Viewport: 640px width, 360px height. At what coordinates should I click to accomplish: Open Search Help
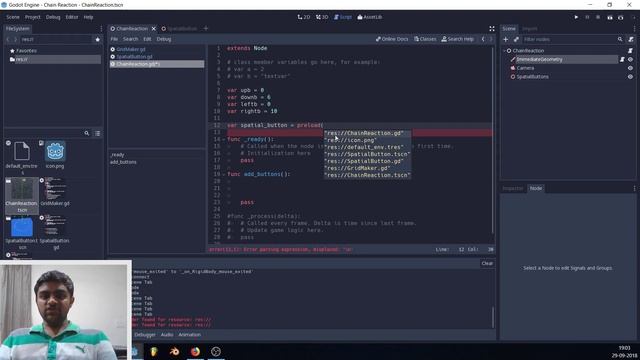(x=458, y=39)
